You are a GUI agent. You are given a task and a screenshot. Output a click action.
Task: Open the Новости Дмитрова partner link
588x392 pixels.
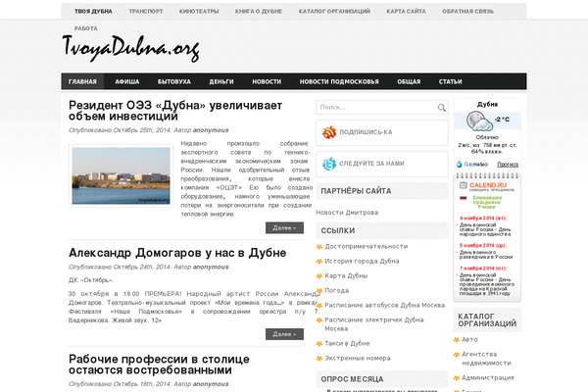(x=347, y=213)
